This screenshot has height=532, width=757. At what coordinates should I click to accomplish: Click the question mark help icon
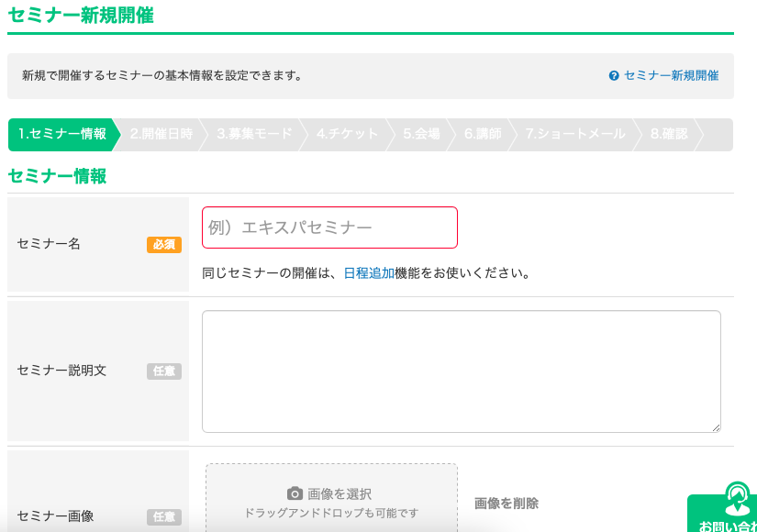pos(614,76)
